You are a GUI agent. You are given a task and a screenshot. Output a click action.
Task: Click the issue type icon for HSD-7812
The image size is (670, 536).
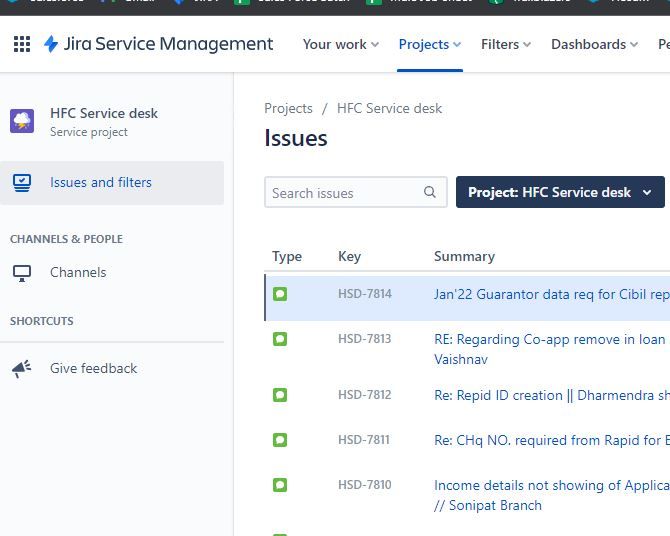[280, 395]
